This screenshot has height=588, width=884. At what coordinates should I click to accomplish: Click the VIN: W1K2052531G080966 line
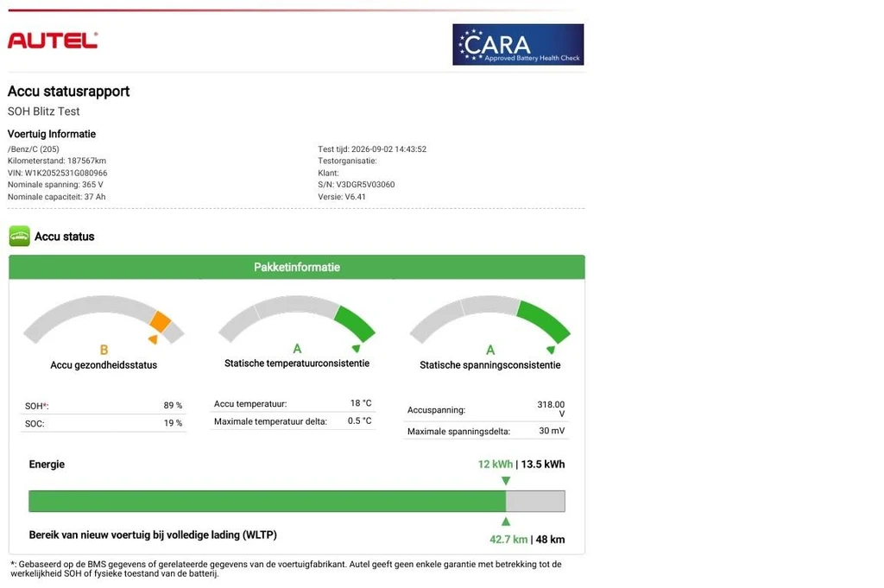[57, 173]
